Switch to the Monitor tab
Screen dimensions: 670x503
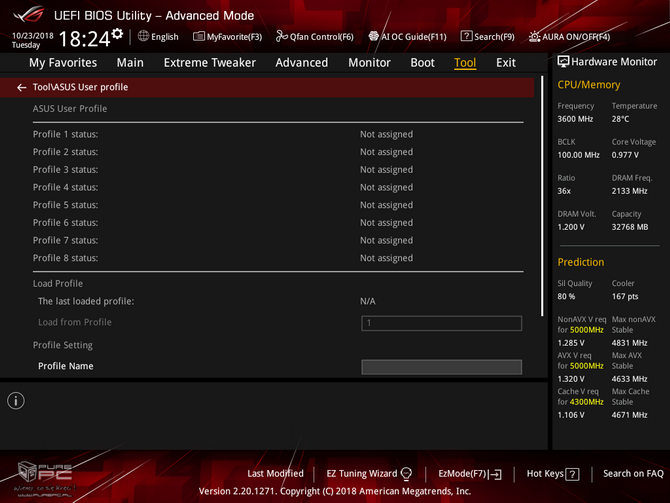[x=369, y=63]
